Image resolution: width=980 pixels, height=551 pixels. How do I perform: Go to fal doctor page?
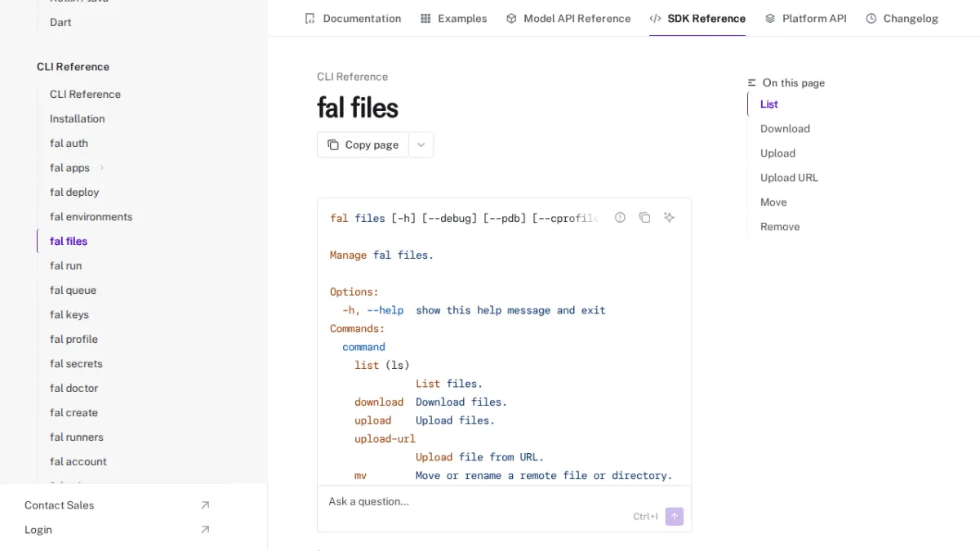coord(73,388)
